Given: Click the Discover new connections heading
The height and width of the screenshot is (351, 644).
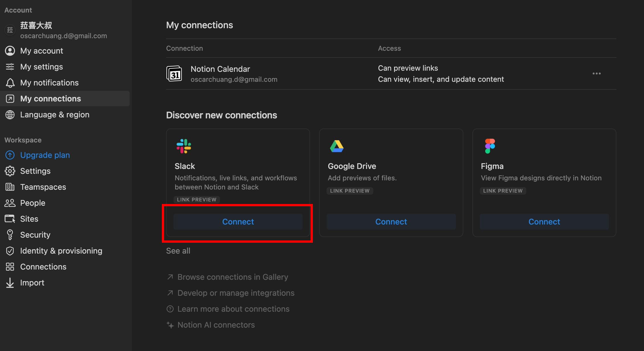Looking at the screenshot, I should [x=221, y=115].
